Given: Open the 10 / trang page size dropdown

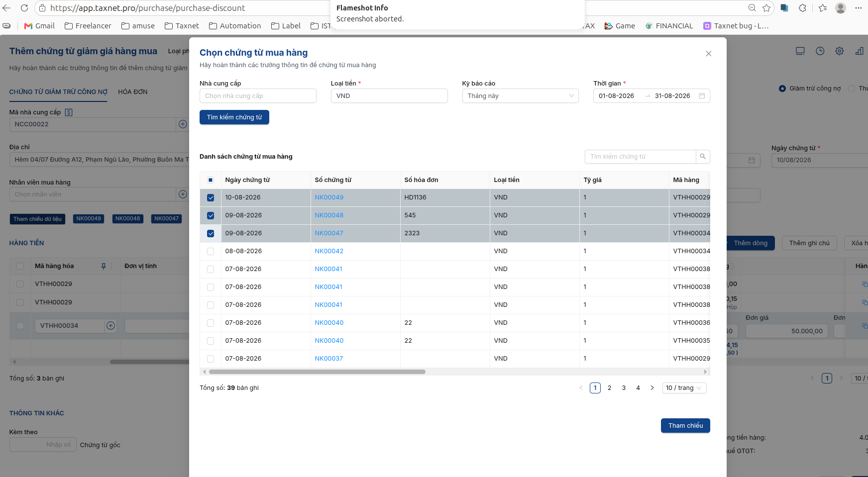Looking at the screenshot, I should pos(684,388).
